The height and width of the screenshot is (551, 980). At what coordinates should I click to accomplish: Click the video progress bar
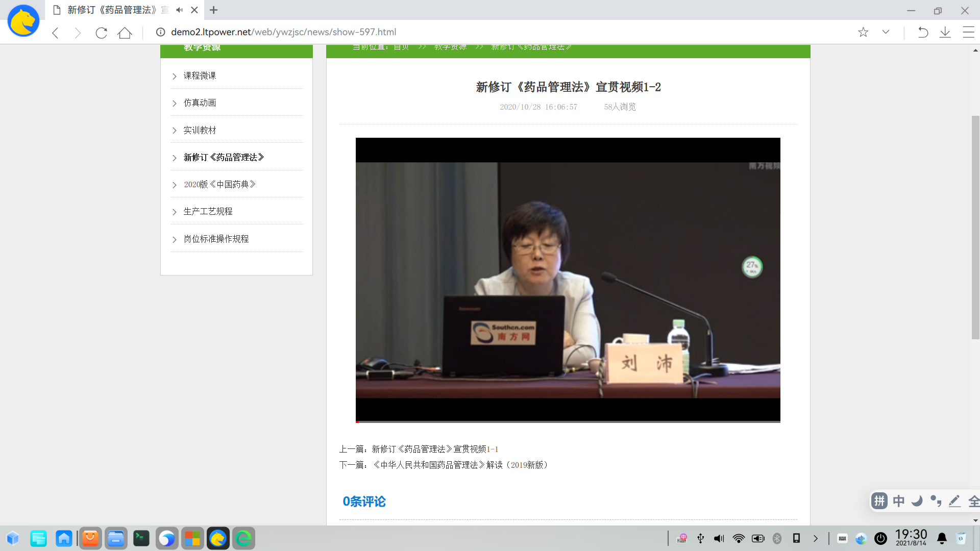click(568, 421)
